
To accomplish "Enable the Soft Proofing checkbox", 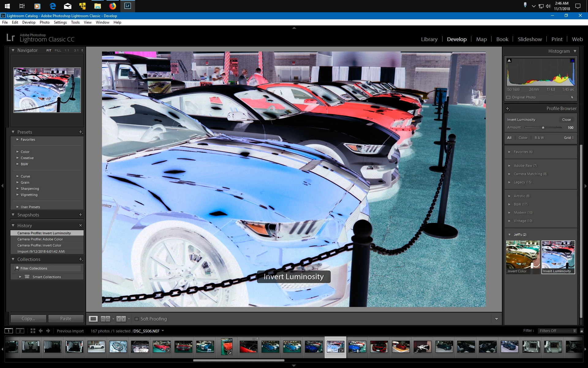I will coord(137,319).
